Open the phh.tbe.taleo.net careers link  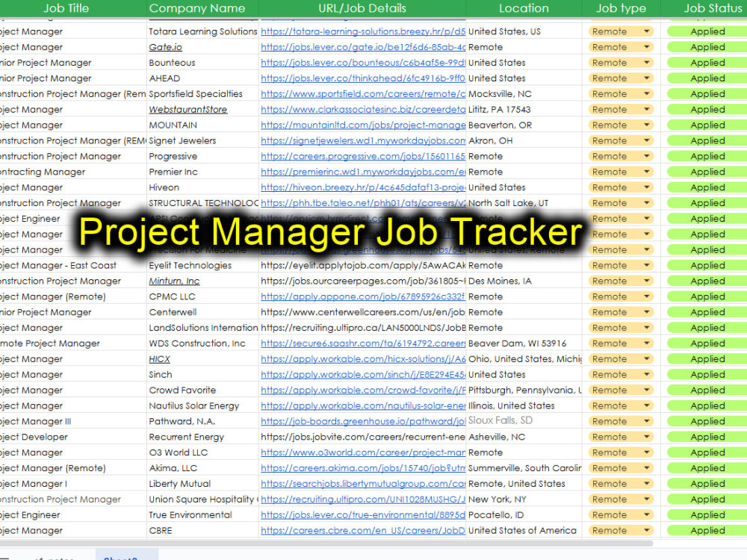(363, 203)
